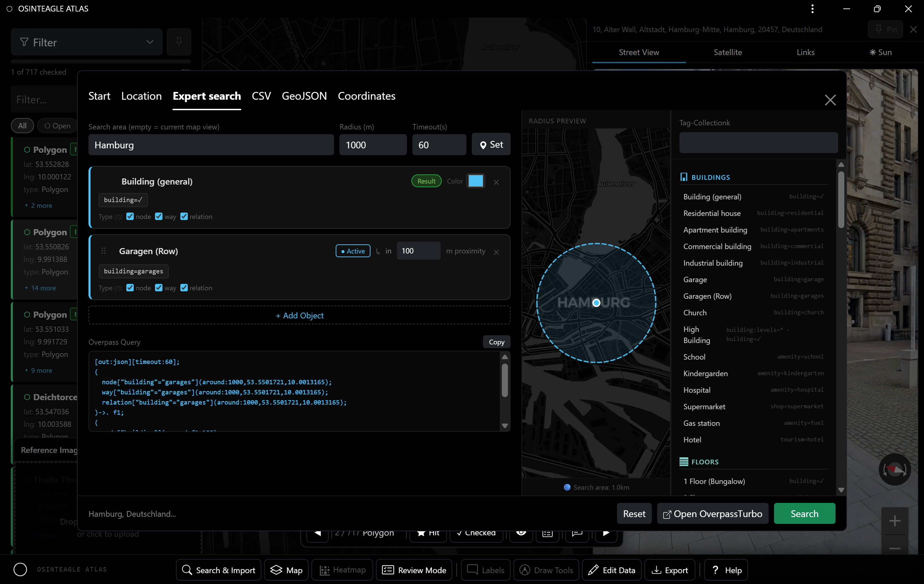The width and height of the screenshot is (924, 584).
Task: Open Help in bottom toolbar
Action: pyautogui.click(x=726, y=570)
